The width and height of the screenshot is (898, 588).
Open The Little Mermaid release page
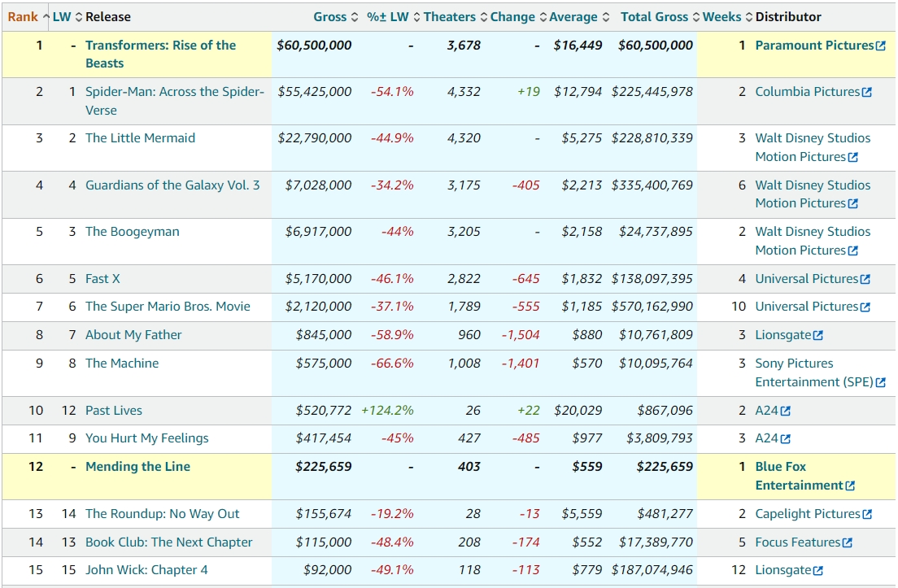140,138
